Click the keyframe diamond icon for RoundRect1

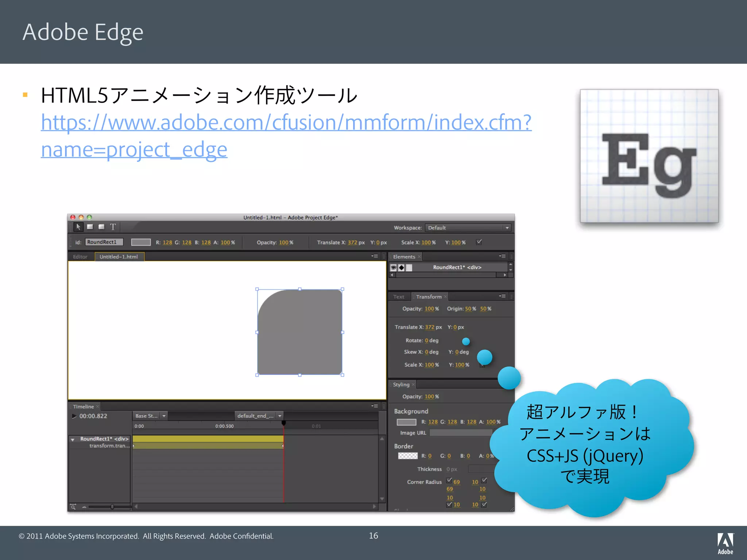tap(401, 268)
